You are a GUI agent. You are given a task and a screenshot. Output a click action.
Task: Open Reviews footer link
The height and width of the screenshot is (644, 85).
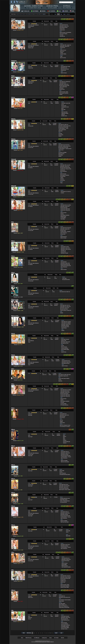[x=63, y=638]
